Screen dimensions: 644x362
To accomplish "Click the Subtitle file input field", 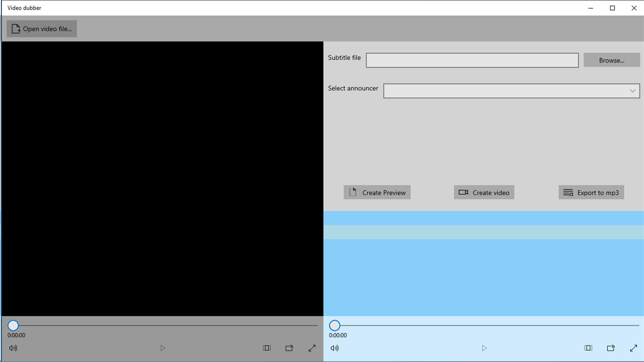I will [472, 60].
